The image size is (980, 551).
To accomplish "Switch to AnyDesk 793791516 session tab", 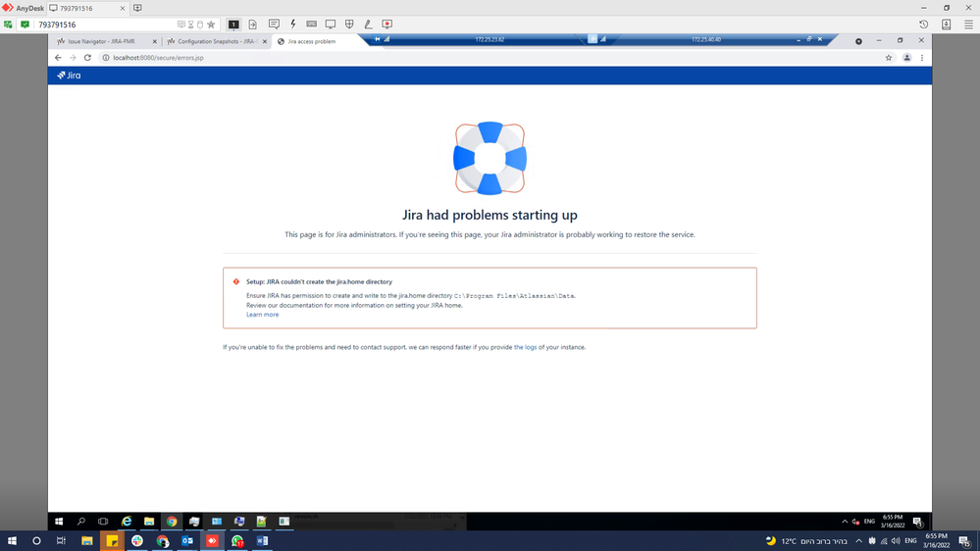I will [84, 8].
